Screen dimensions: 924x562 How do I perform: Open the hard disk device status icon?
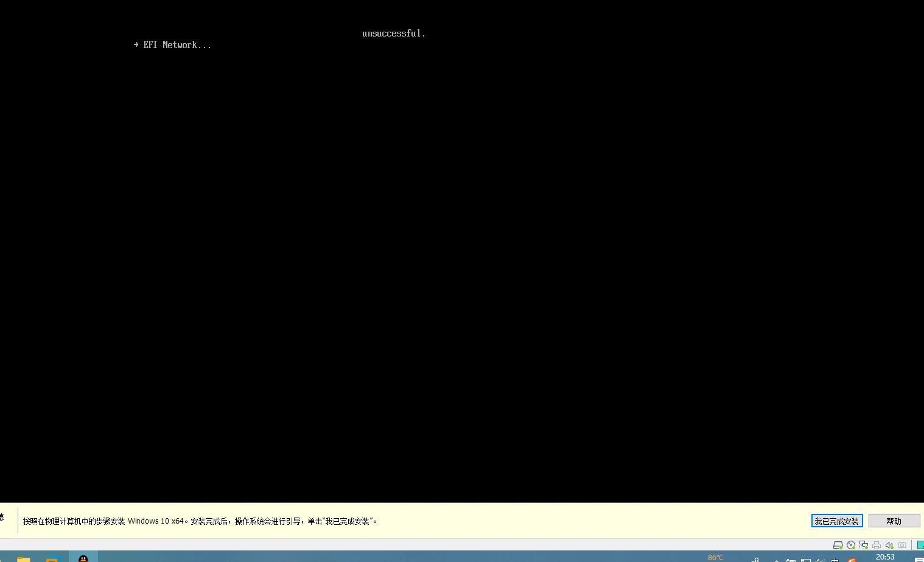click(838, 545)
